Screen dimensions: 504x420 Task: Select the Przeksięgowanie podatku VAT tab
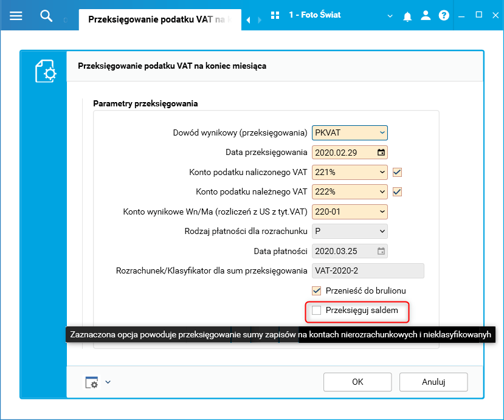tap(160, 19)
